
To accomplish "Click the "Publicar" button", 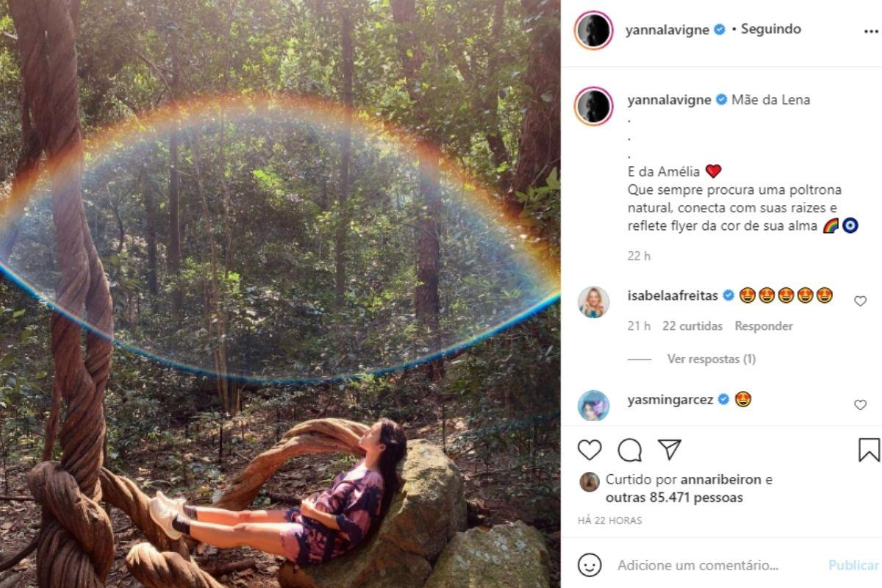I will coord(853,565).
